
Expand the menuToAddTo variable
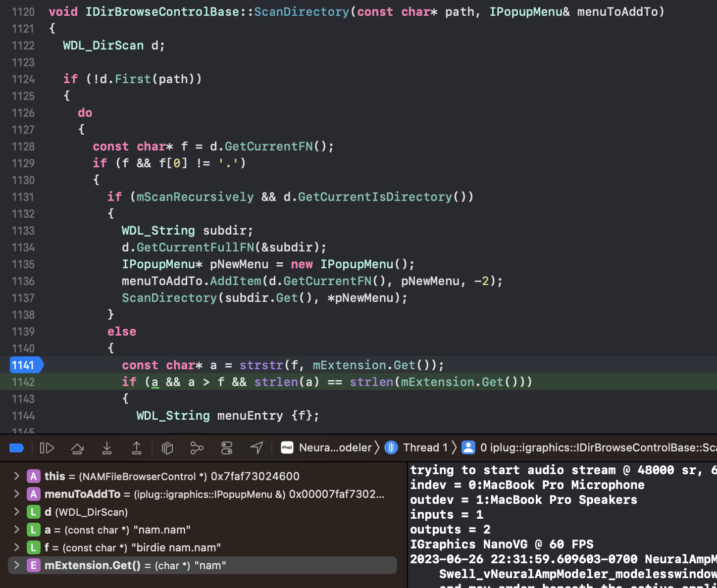click(16, 494)
